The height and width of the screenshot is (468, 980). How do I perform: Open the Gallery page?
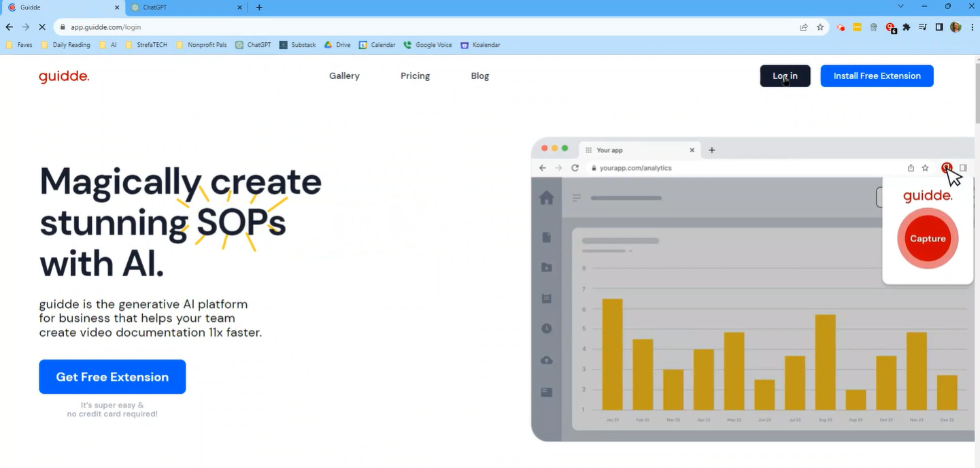click(344, 76)
